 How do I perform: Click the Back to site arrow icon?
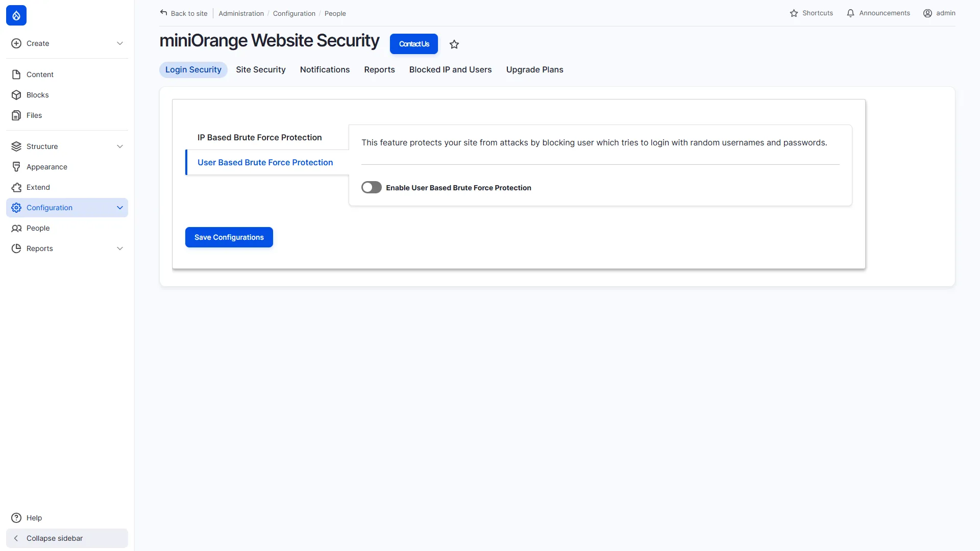click(163, 13)
